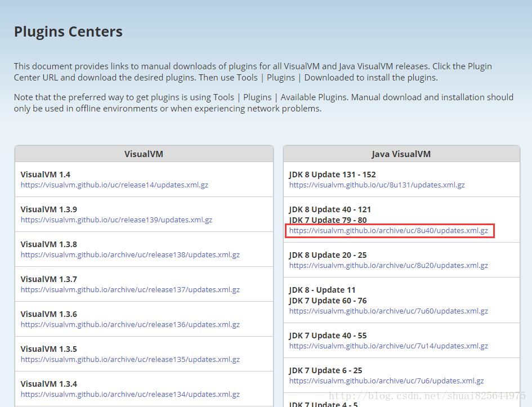Screen dimensions: 532x407
Task: Click the 'VisualVM 1.3.6' title text
Action: click(49, 315)
